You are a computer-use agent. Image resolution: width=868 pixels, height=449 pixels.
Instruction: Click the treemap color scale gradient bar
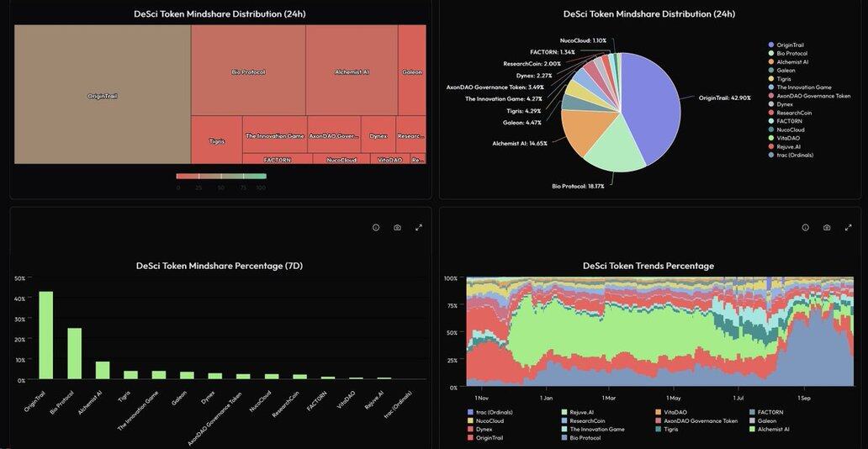[221, 177]
